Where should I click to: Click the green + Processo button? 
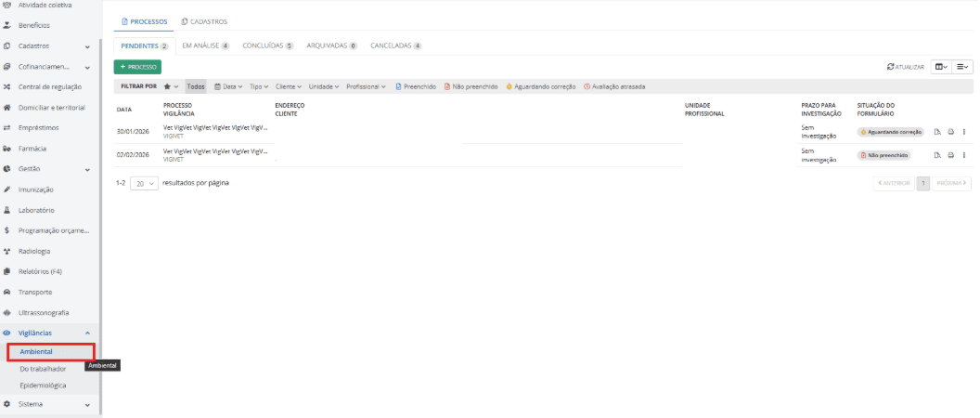(x=137, y=67)
